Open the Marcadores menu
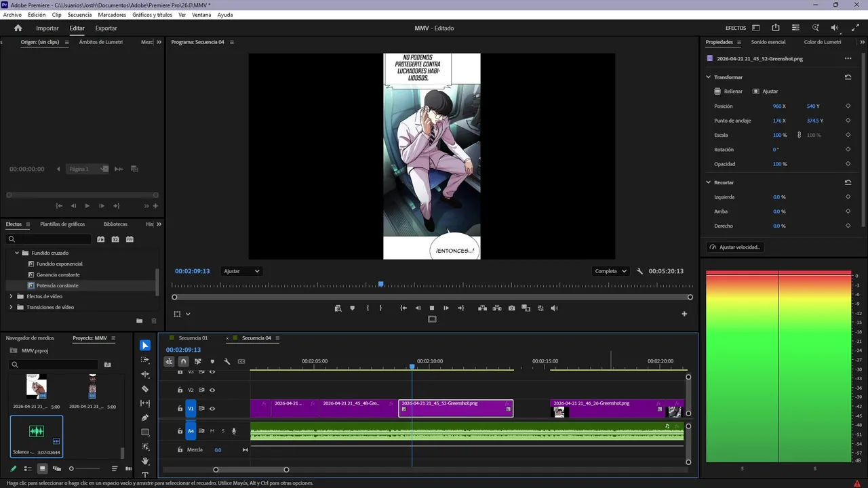Image resolution: width=868 pixels, height=488 pixels. tap(112, 15)
